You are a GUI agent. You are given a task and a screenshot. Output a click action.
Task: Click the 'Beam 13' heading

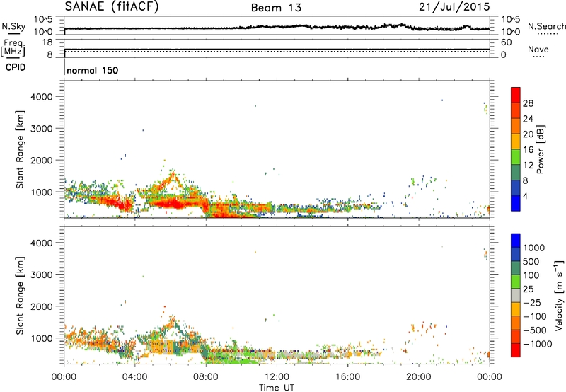click(276, 8)
